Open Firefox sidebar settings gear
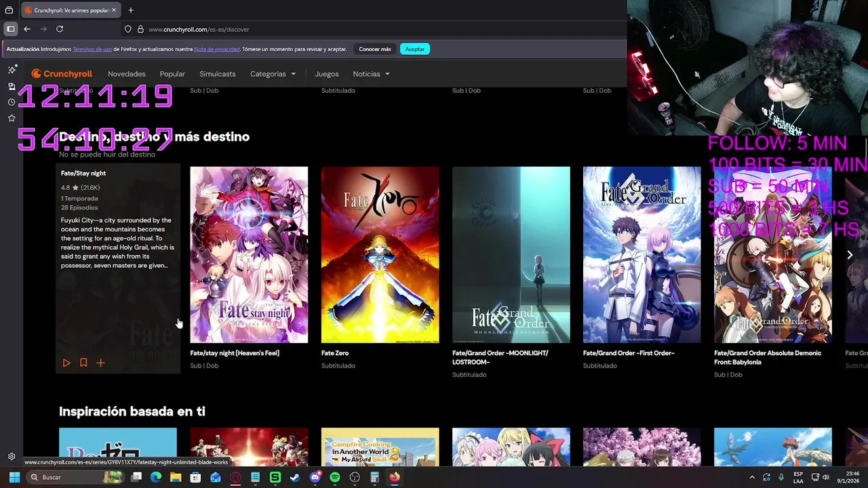The width and height of the screenshot is (868, 488). click(x=12, y=457)
